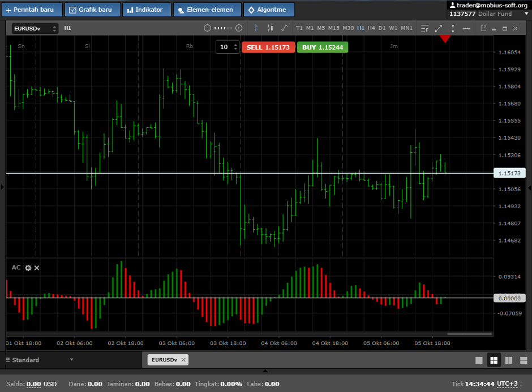Open a new chart with Grafik baru
The image size is (532, 392).
[93, 10]
